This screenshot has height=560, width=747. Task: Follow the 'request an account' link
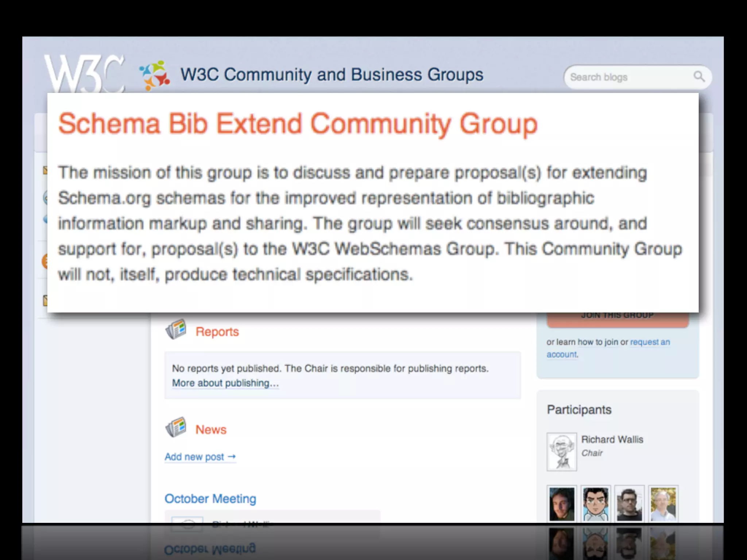click(x=650, y=342)
